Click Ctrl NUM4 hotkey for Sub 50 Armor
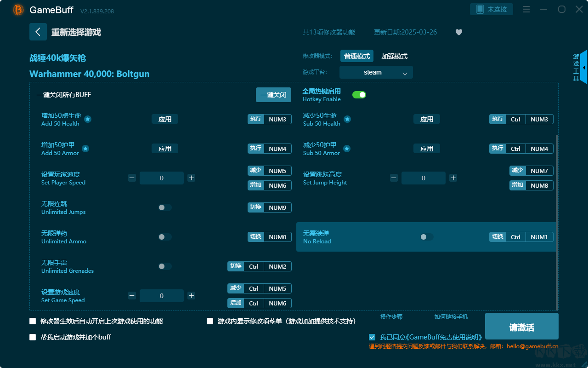 pyautogui.click(x=521, y=149)
